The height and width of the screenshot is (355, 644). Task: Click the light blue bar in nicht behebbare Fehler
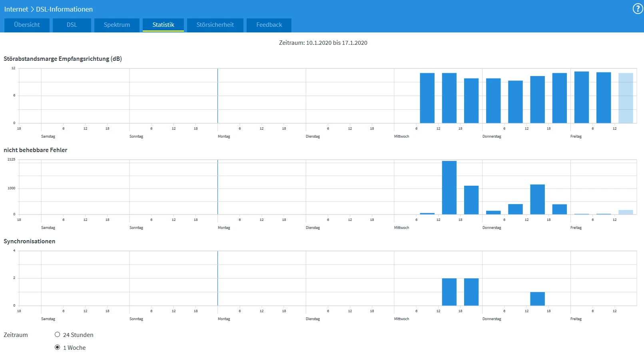tap(626, 212)
